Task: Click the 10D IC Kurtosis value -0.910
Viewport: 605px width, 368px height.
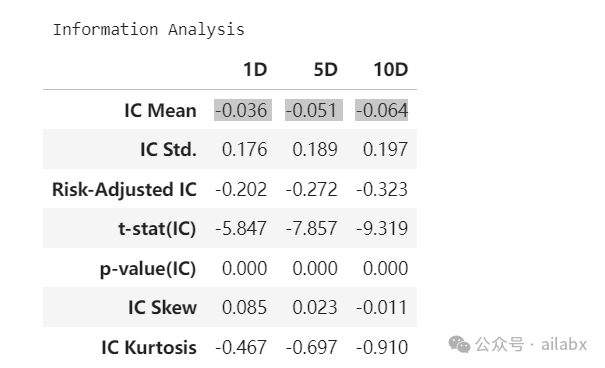Action: click(382, 347)
